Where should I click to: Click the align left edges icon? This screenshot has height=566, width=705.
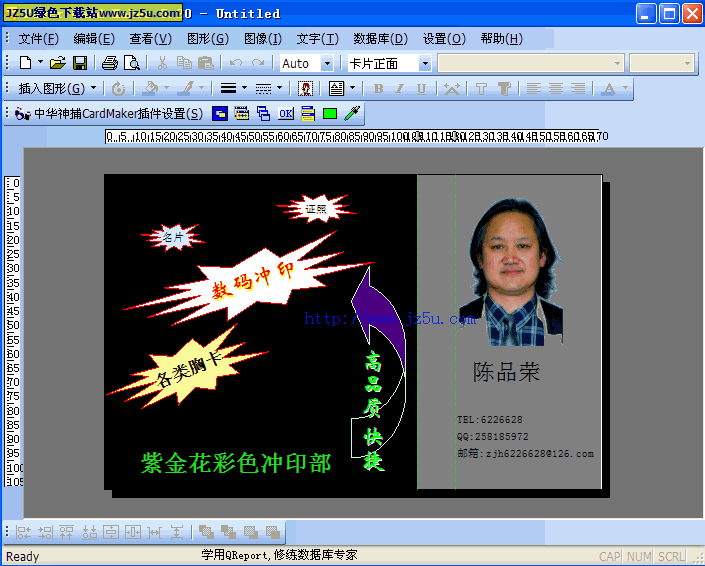click(x=23, y=532)
